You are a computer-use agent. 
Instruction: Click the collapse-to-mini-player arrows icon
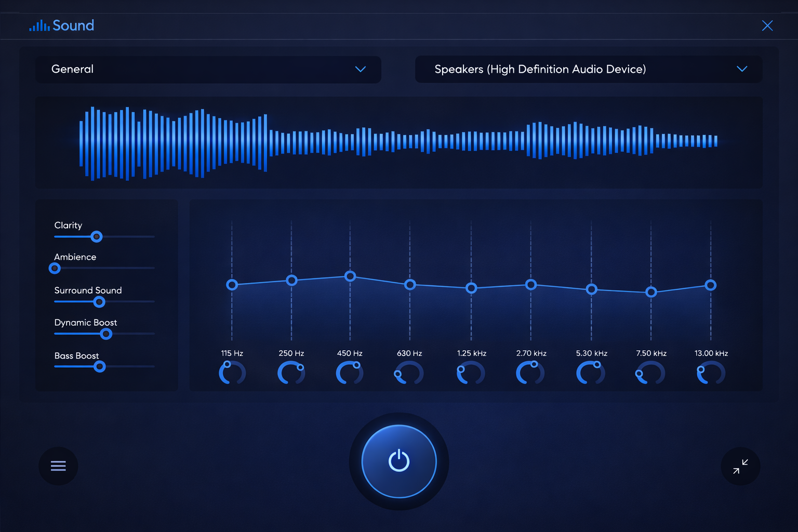click(740, 466)
